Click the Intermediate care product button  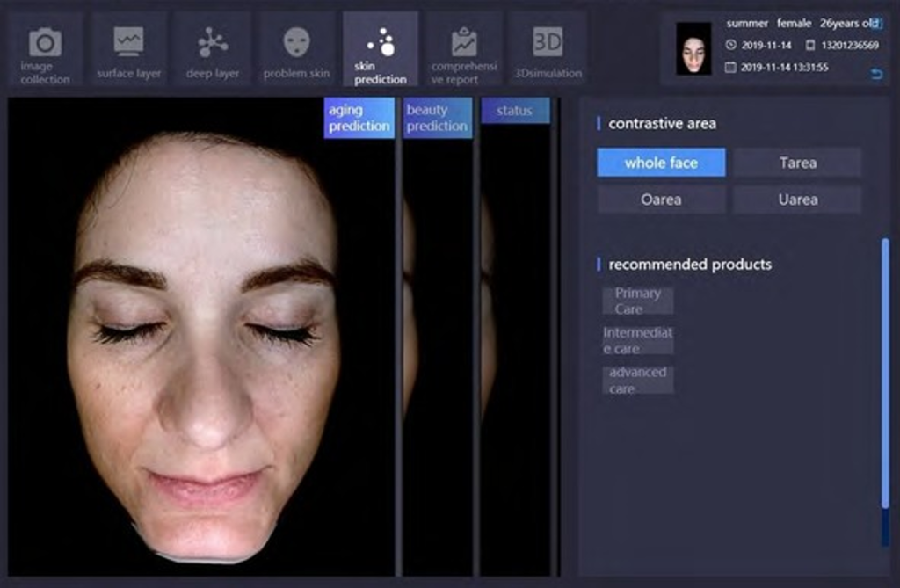[x=638, y=341]
